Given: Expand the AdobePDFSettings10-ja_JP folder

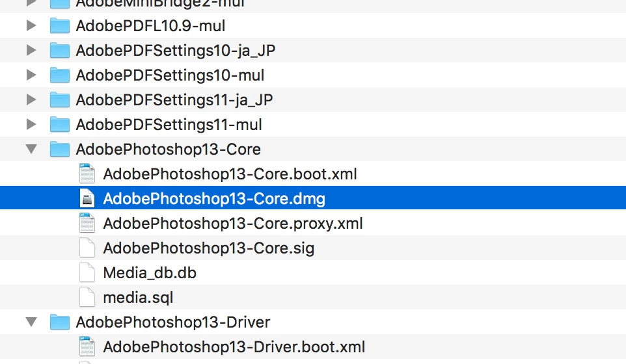Looking at the screenshot, I should pos(31,51).
